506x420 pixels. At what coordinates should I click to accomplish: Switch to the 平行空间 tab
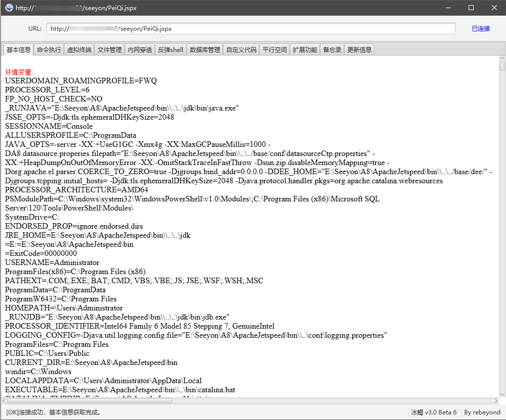coord(275,49)
